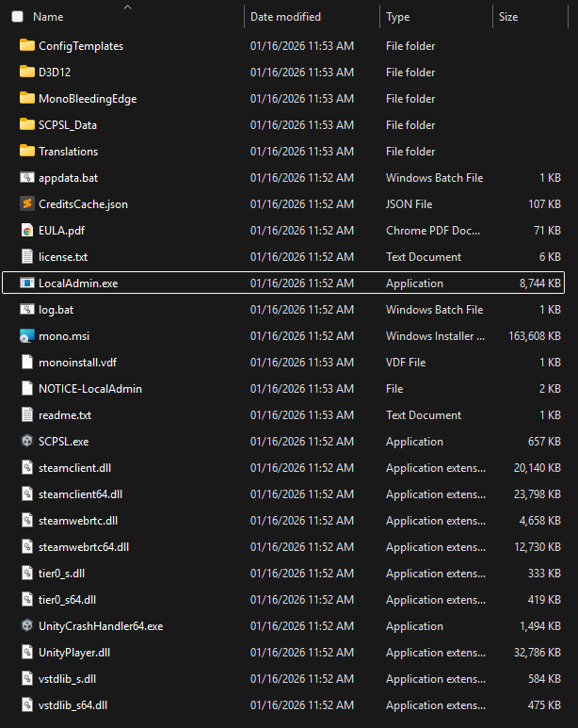Click the appdata.bat batch file icon

pyautogui.click(x=27, y=177)
